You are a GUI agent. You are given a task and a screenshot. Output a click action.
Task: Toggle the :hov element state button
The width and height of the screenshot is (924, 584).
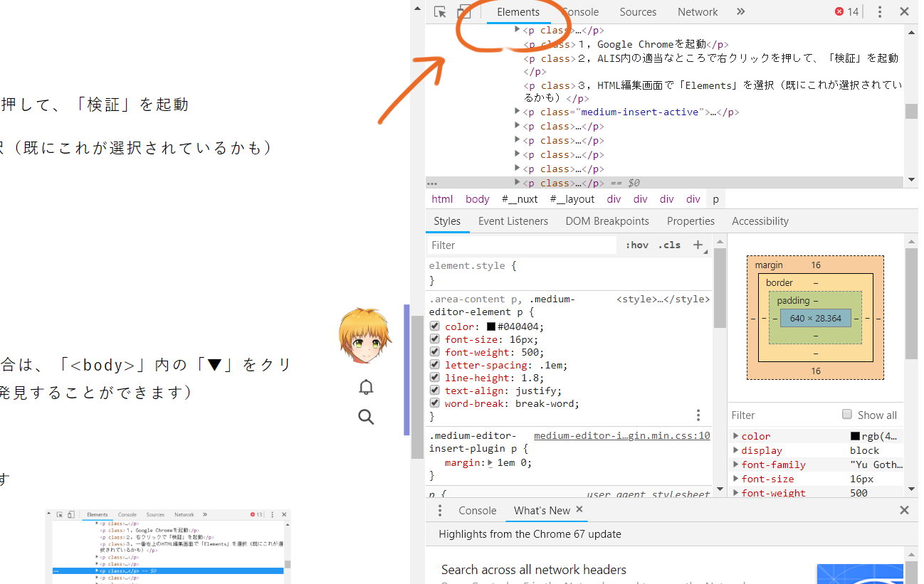click(x=637, y=245)
